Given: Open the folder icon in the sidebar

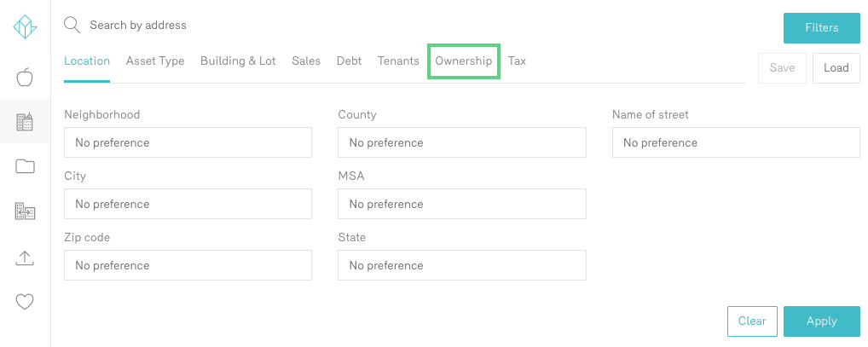Looking at the screenshot, I should click(x=25, y=166).
